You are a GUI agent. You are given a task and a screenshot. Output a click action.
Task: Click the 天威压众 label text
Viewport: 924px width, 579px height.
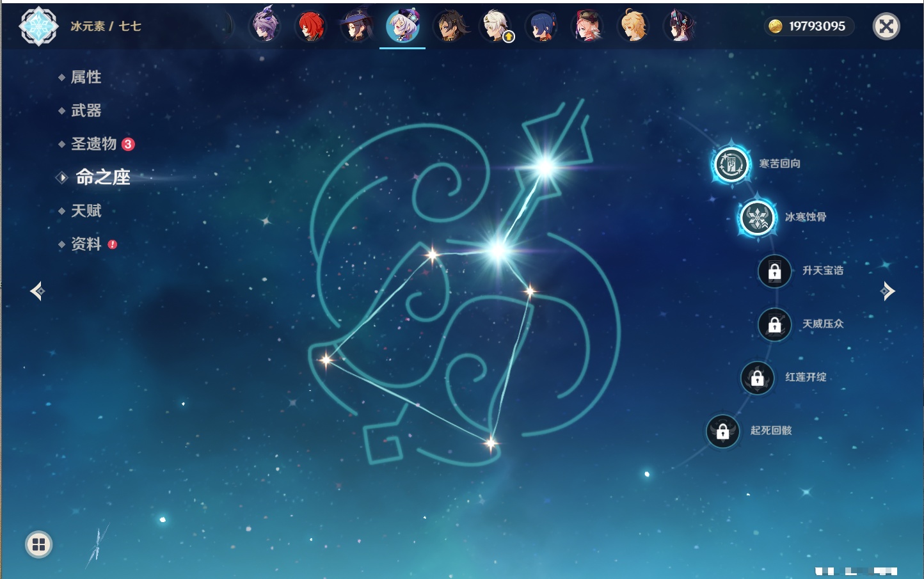(823, 324)
